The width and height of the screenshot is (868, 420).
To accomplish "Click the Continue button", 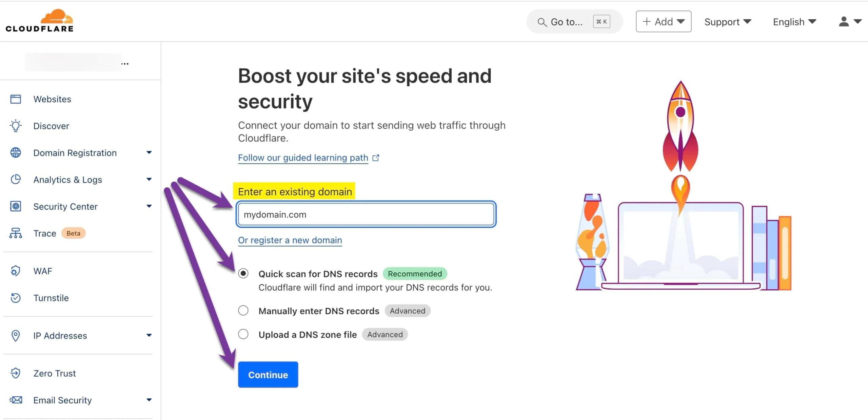I will [268, 375].
